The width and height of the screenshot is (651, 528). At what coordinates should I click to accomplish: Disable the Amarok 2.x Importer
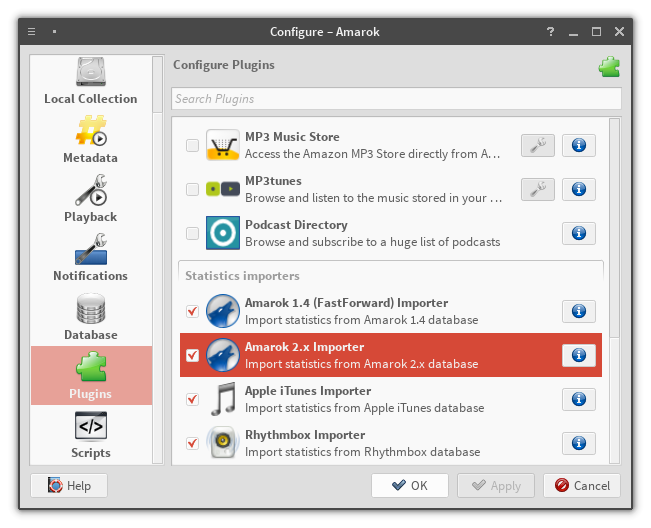point(192,355)
